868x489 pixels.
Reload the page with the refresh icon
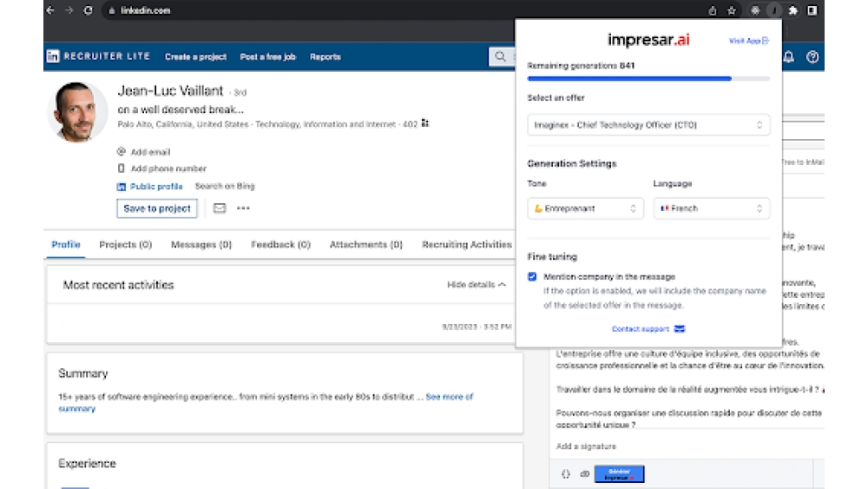[88, 10]
